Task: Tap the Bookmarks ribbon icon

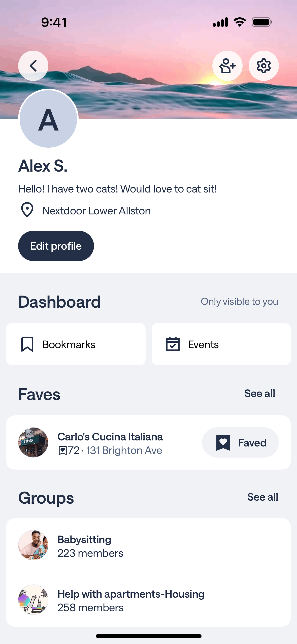Action: coord(27,344)
